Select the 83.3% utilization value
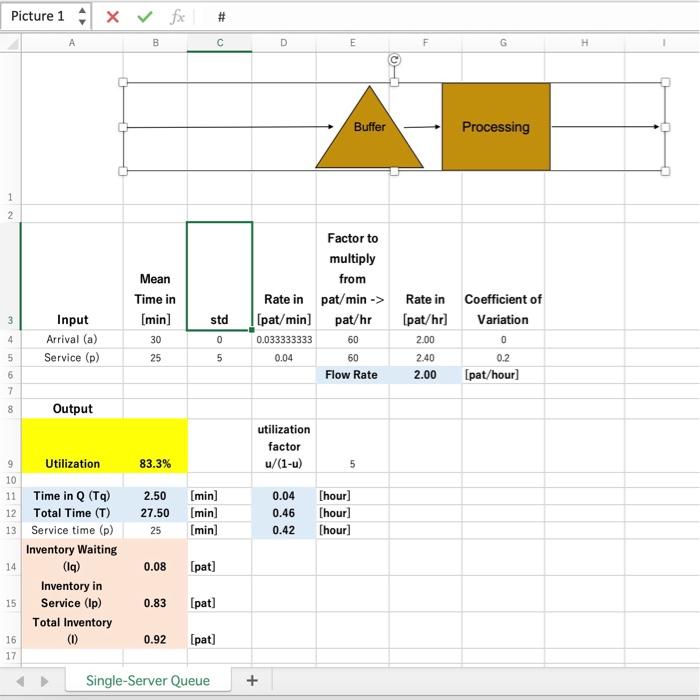Viewport: 700px width, 700px height. point(155,446)
